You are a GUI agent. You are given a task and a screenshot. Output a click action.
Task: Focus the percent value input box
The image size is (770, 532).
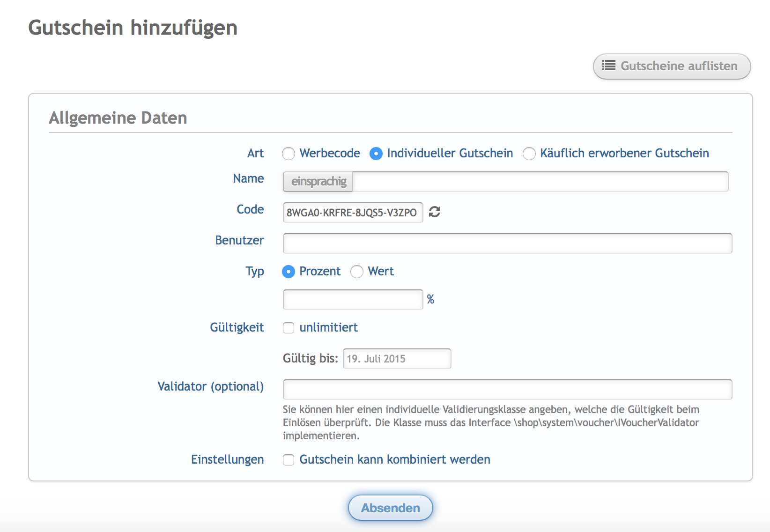point(353,300)
